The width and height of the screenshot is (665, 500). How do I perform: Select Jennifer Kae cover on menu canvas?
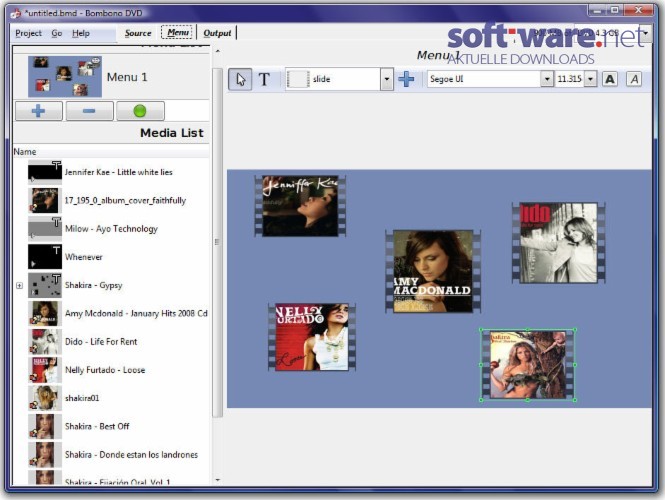pos(300,206)
